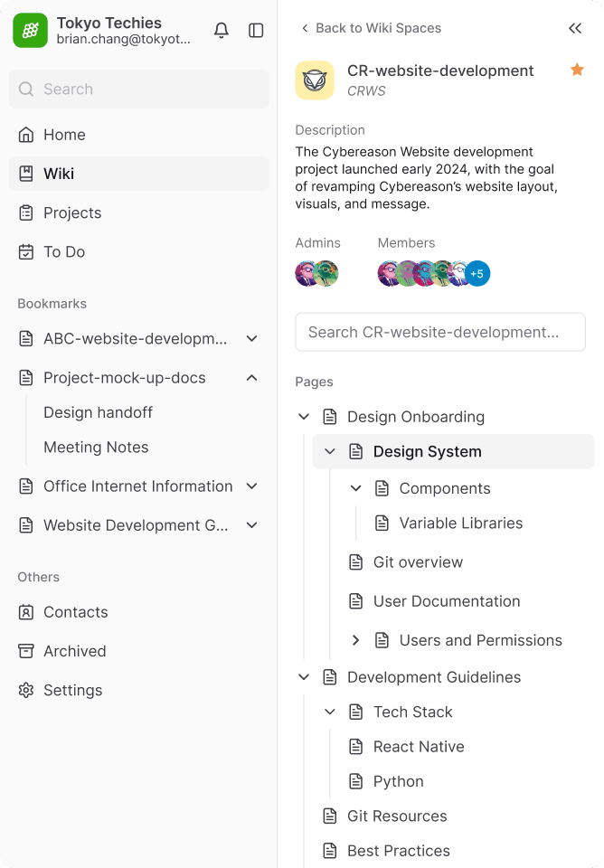Open Home from the sidebar

point(139,135)
